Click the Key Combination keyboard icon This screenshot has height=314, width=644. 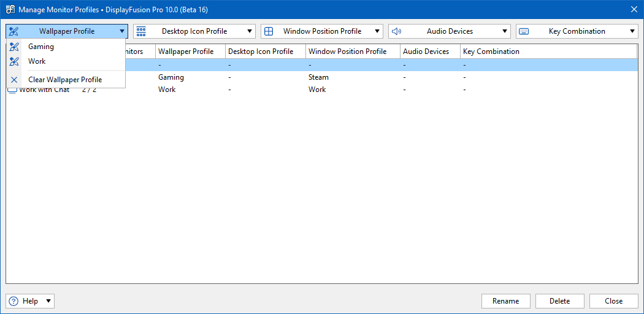(524, 31)
